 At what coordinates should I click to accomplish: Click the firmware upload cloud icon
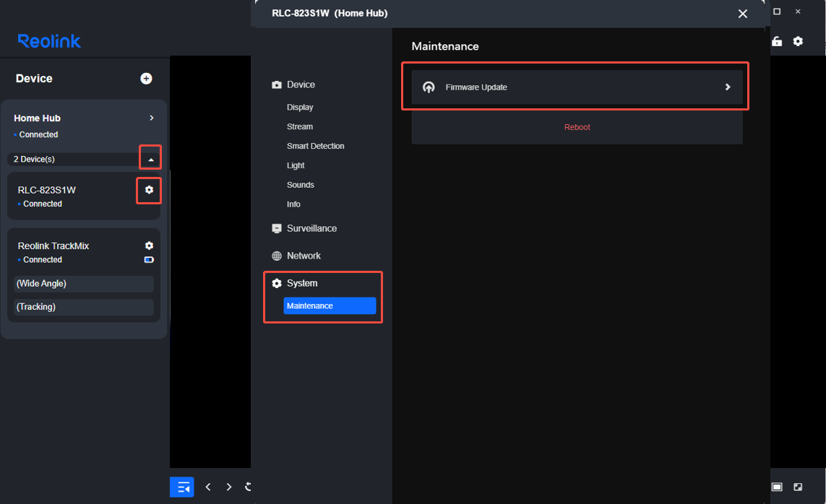429,87
